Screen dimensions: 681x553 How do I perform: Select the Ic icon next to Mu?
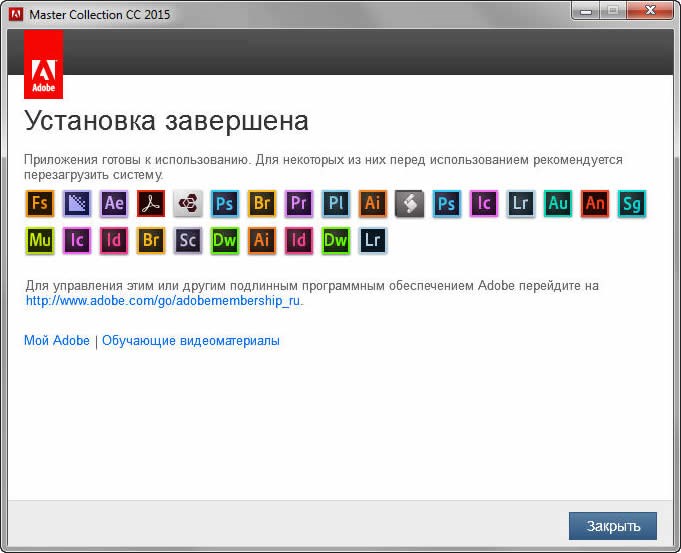77,240
